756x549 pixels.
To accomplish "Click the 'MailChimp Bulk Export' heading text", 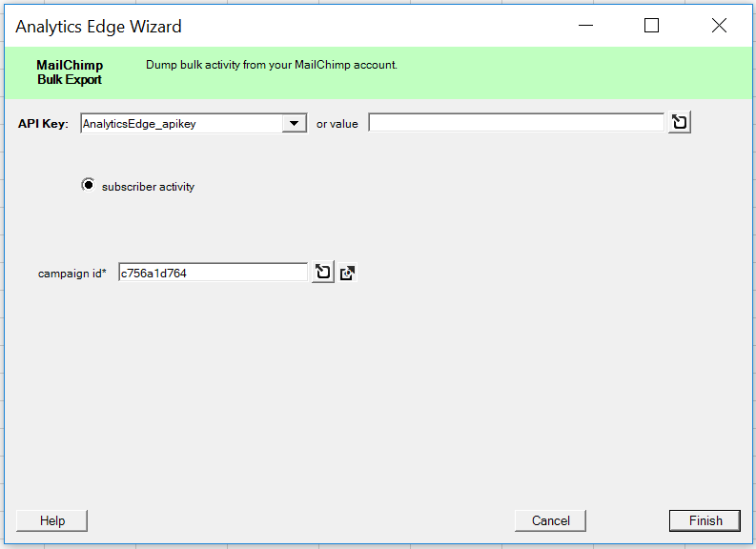I will pos(70,72).
